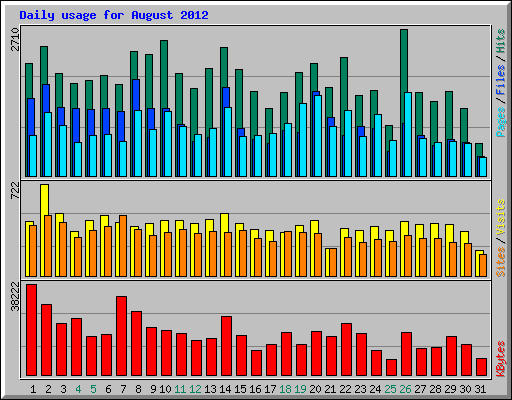Click the red KBytes bar for day 14
This screenshot has height=400, width=512.
[x=226, y=346]
